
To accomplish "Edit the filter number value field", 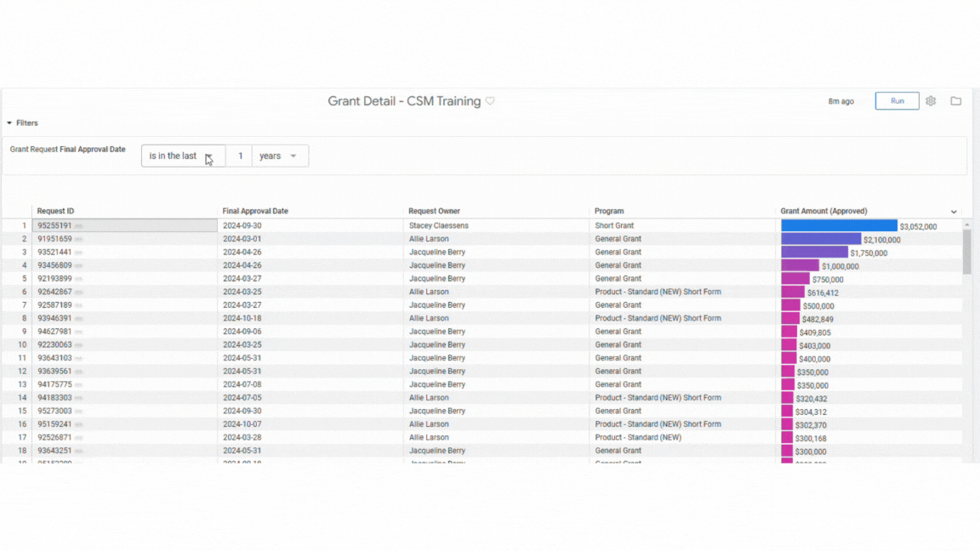I will [240, 156].
